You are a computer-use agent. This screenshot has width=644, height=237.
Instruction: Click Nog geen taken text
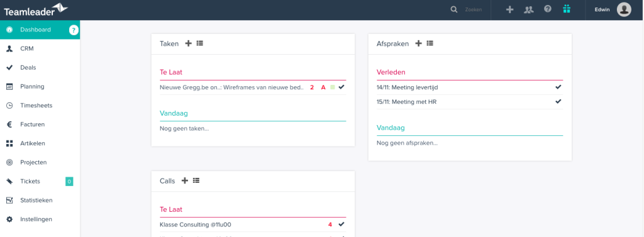click(x=184, y=129)
